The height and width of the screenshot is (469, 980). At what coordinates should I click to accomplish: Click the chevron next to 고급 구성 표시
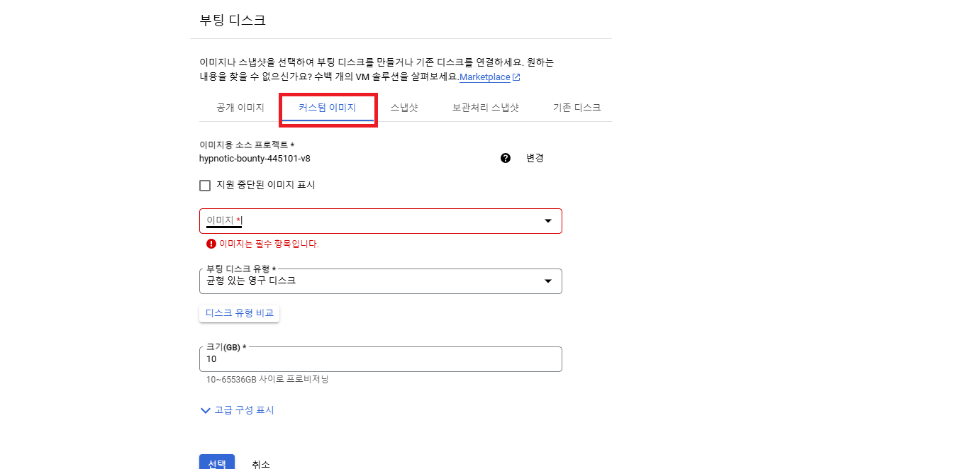click(206, 410)
